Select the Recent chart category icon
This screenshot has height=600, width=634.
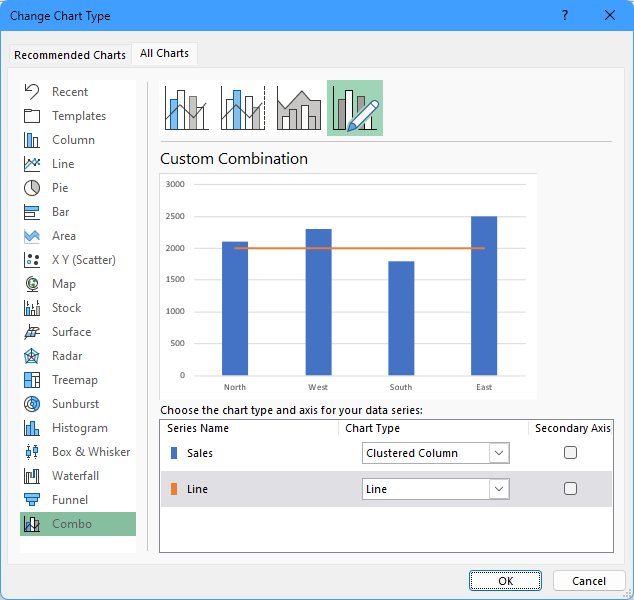point(32,92)
